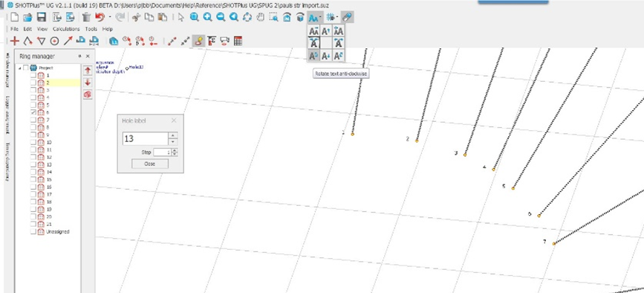Tick the checkbox for ring 2

(33, 83)
